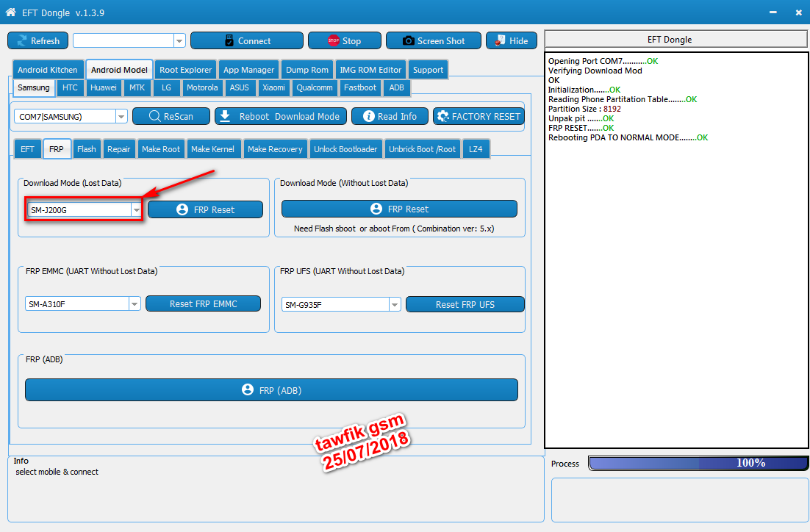
Task: Minimize the EFT Dongle window
Action: 773,12
